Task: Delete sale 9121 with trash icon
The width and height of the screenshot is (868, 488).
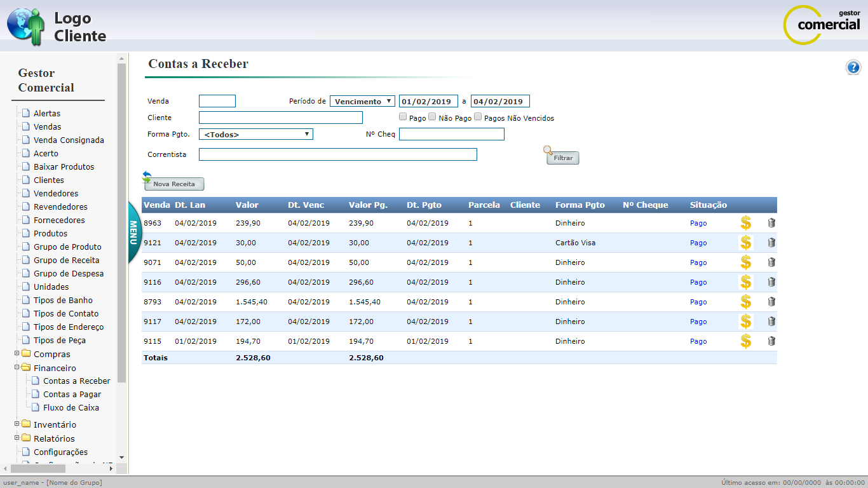Action: (771, 243)
